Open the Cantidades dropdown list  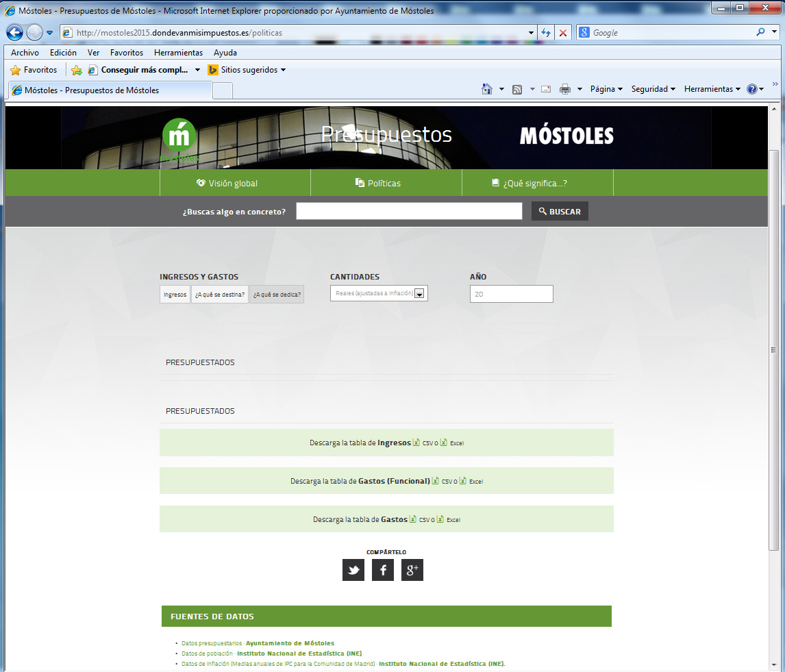coord(379,293)
